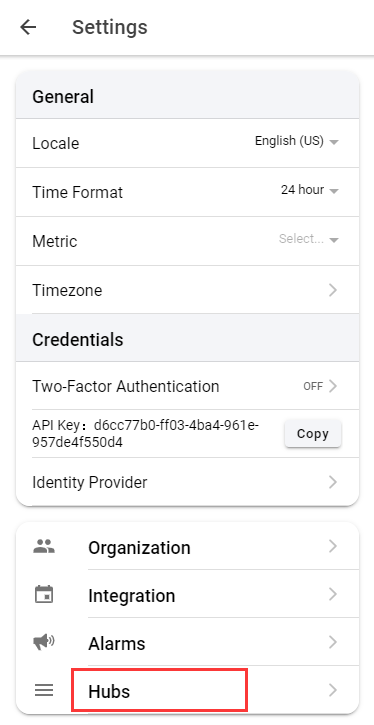Open the Alarms section
Viewport: 374px width, 725px height.
coord(187,643)
